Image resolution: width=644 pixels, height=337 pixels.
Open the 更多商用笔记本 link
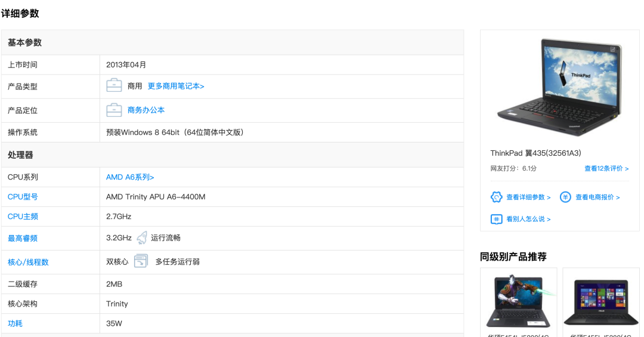[x=176, y=86]
